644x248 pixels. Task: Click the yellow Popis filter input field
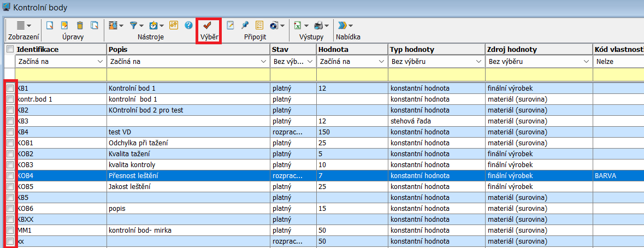click(188, 74)
